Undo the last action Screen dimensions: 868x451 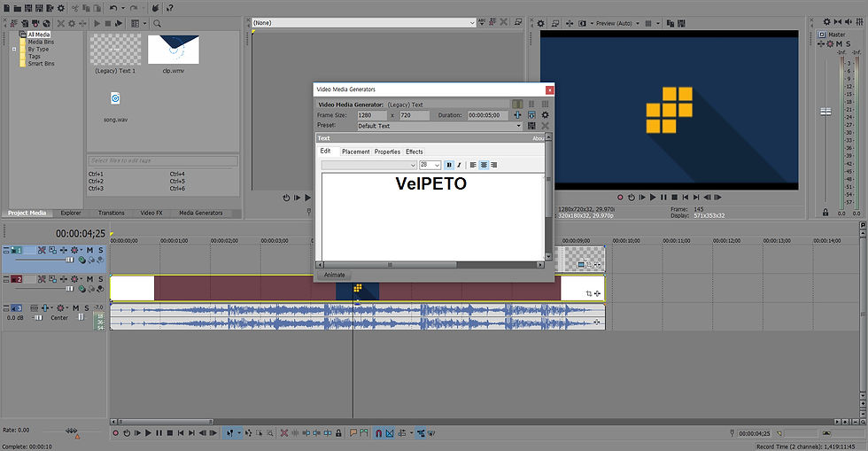[x=113, y=8]
